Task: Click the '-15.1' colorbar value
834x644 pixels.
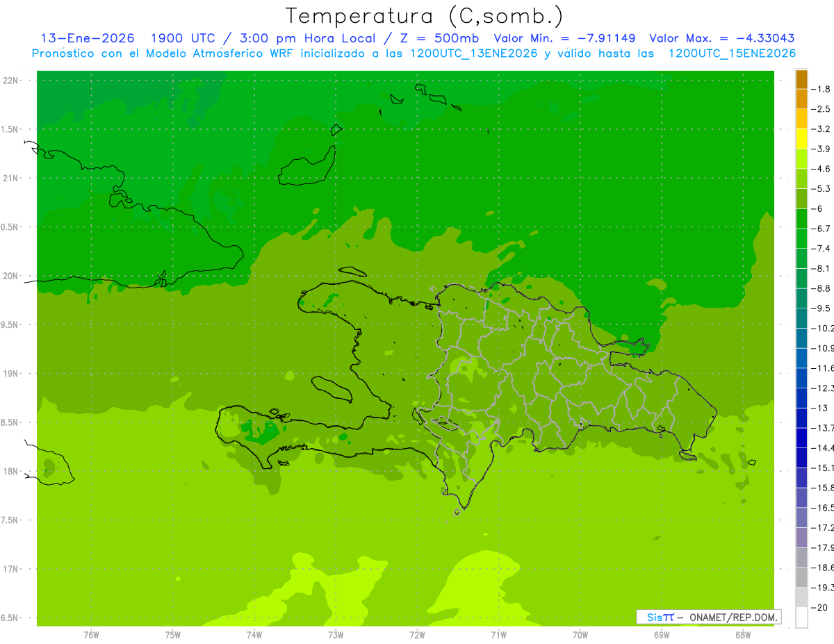Action: (x=822, y=468)
